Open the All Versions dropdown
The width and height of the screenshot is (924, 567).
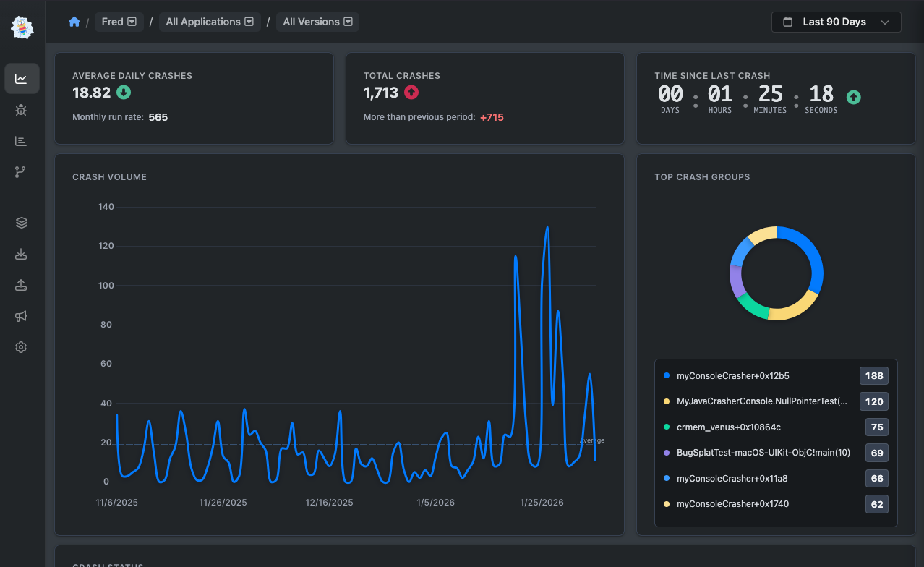click(x=317, y=22)
